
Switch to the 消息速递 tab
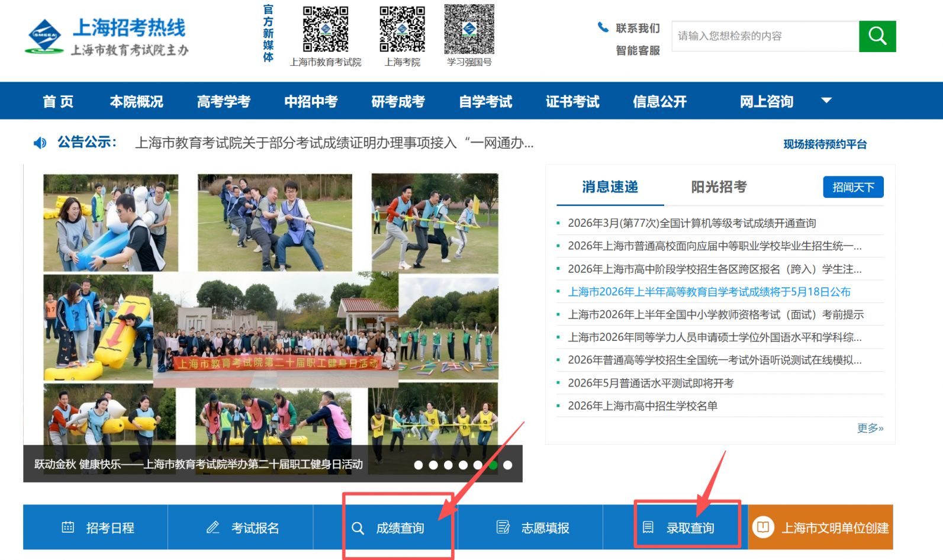click(x=610, y=187)
